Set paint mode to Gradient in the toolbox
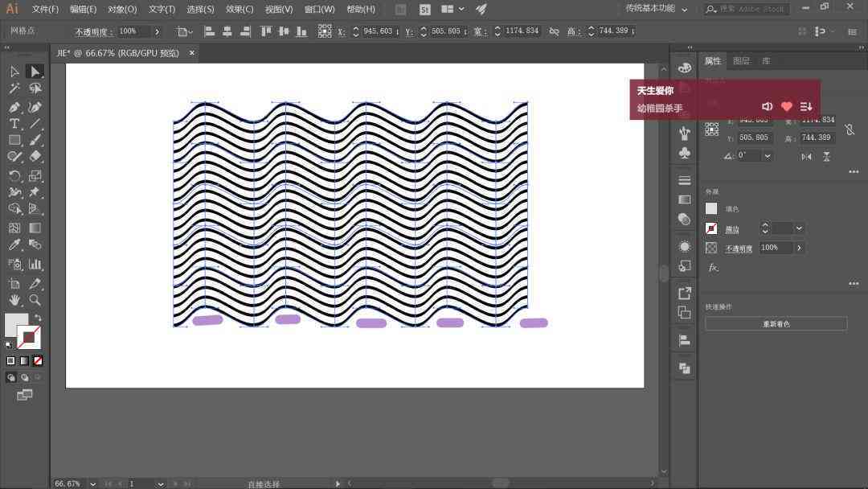The width and height of the screenshot is (868, 489). [24, 360]
